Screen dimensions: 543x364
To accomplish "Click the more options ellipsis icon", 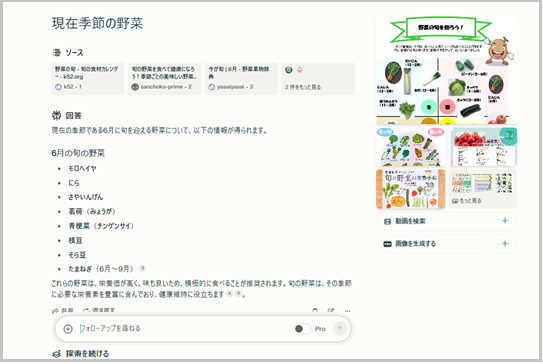I will 347,311.
